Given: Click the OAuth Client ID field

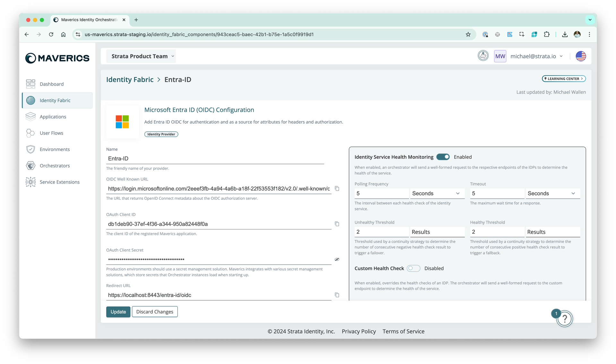Looking at the screenshot, I should (x=218, y=224).
